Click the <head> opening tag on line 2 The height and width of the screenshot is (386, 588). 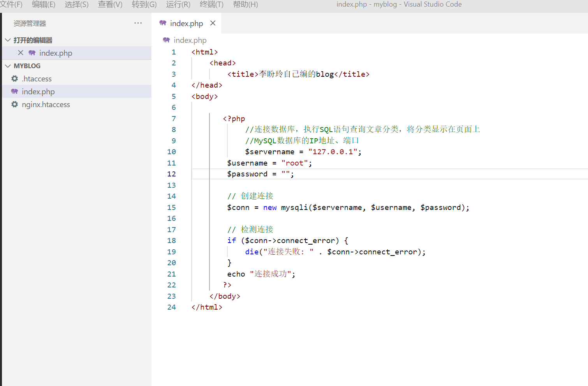click(223, 63)
